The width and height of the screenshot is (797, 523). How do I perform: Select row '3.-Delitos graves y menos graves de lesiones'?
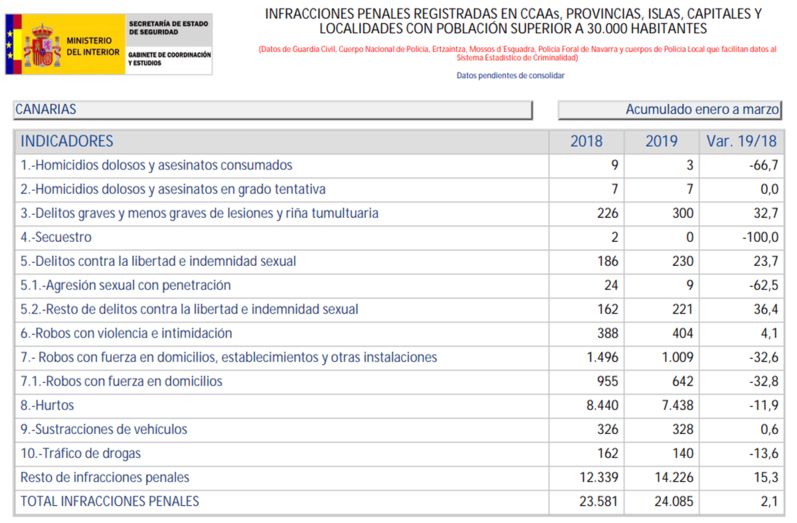399,213
